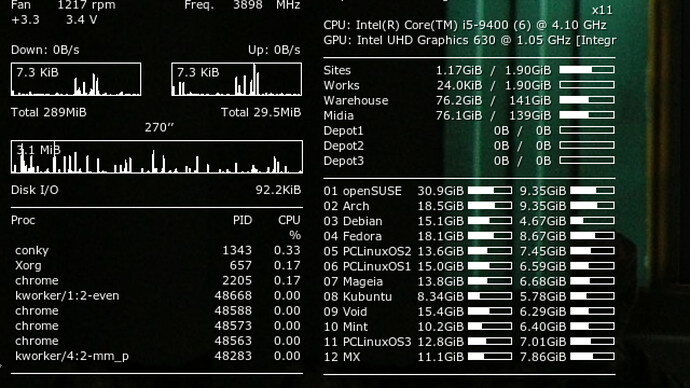This screenshot has width=690, height=388.
Task: Click the kworker/4:2-mm_p process name
Action: point(72,356)
